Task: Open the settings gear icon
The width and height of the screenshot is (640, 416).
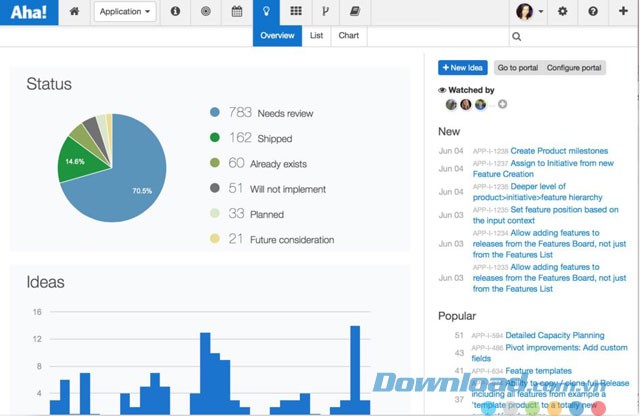Action: click(563, 12)
